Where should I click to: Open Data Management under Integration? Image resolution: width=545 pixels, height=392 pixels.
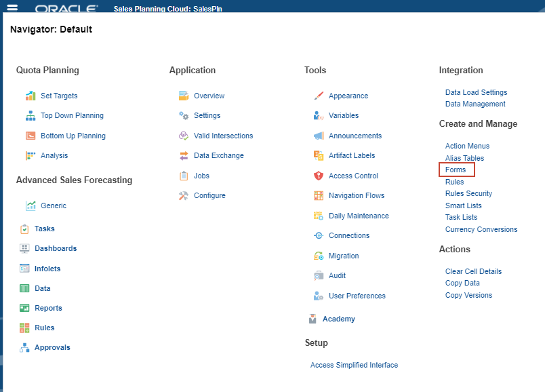tap(475, 104)
